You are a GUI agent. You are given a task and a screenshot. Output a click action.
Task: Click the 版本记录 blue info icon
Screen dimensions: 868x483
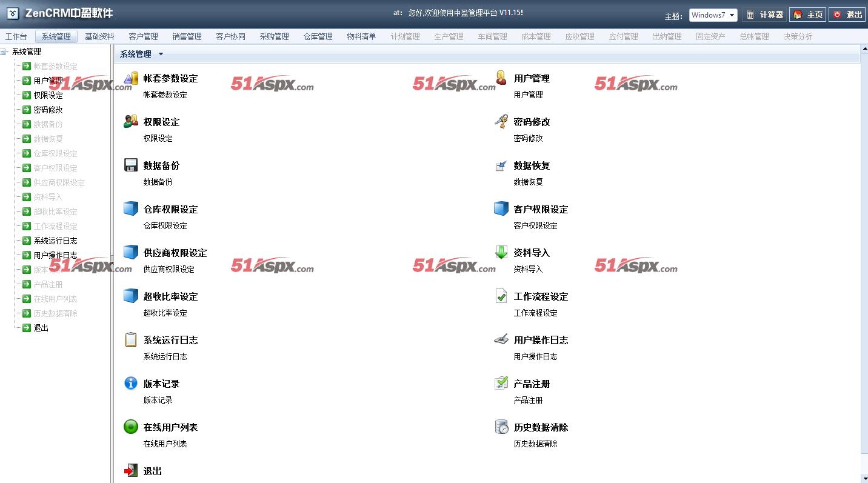click(131, 383)
